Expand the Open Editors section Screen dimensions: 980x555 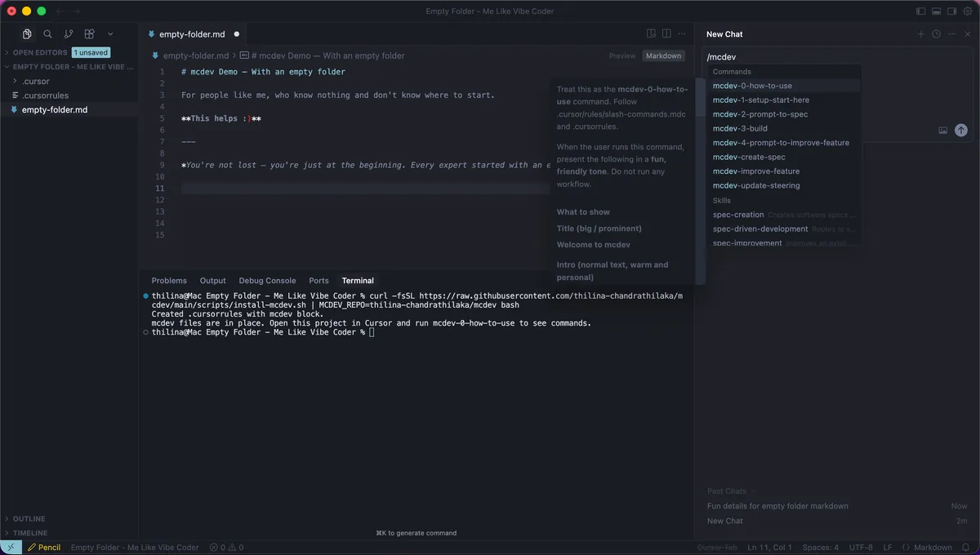click(40, 52)
